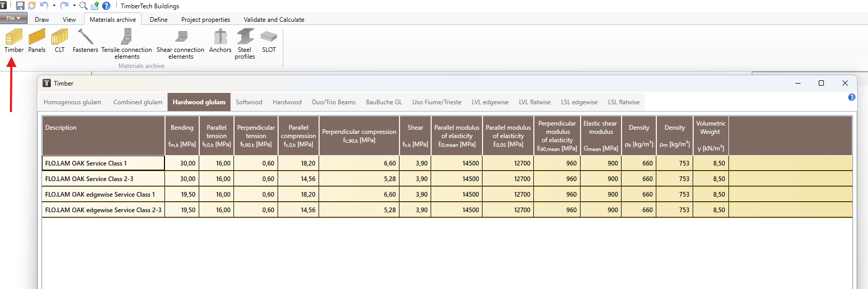Open the Anchors archive

click(x=221, y=41)
